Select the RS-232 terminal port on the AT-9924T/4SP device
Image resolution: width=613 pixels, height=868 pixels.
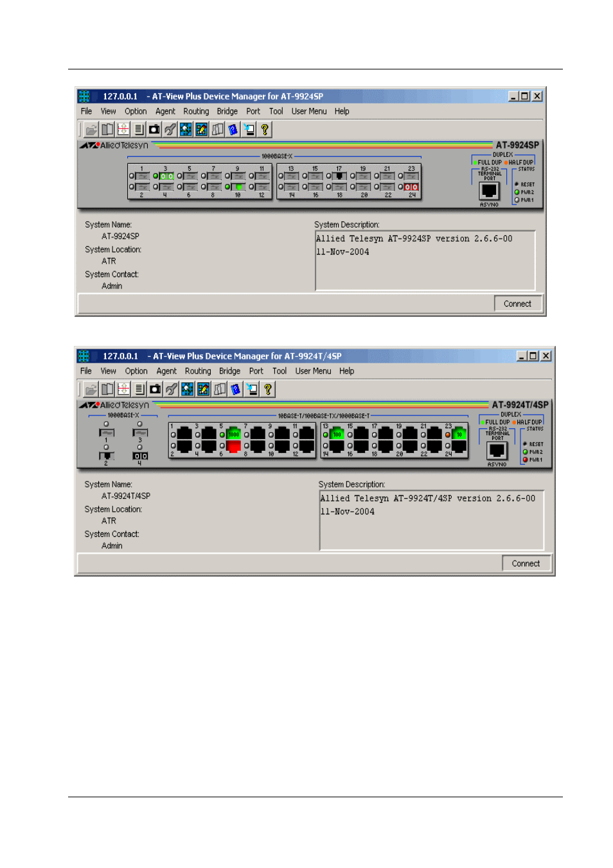(x=497, y=451)
